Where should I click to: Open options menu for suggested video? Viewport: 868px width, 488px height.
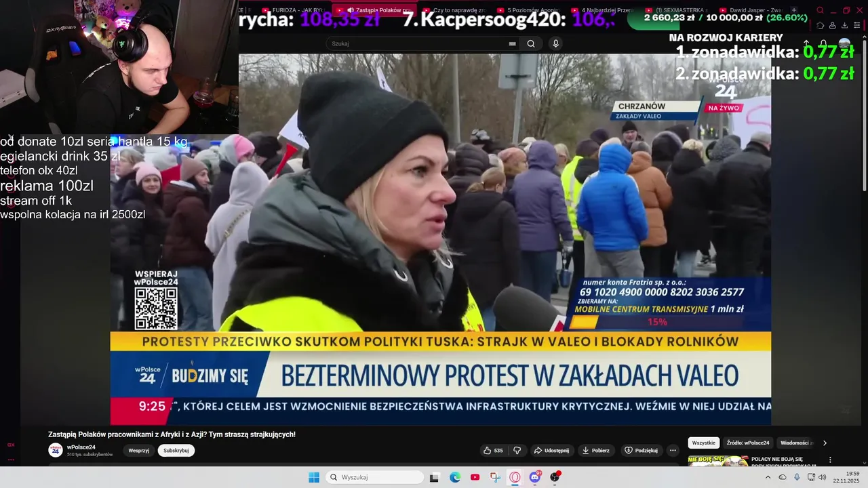830,460
